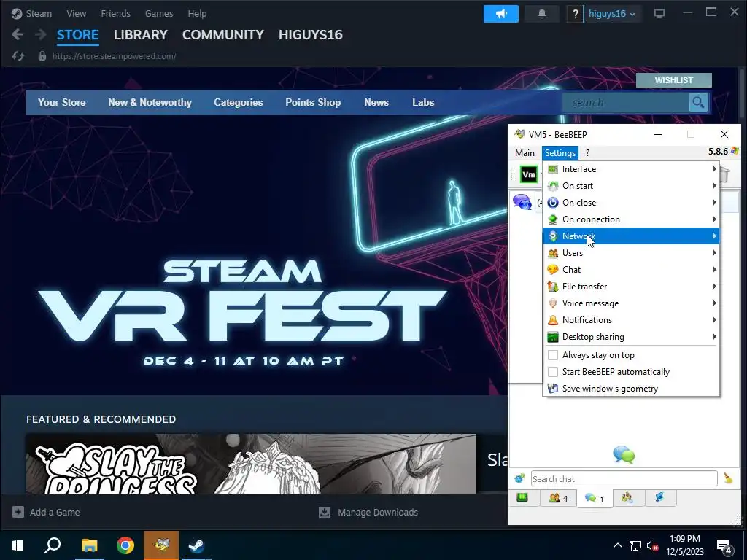Open Steam notifications bell

(542, 14)
